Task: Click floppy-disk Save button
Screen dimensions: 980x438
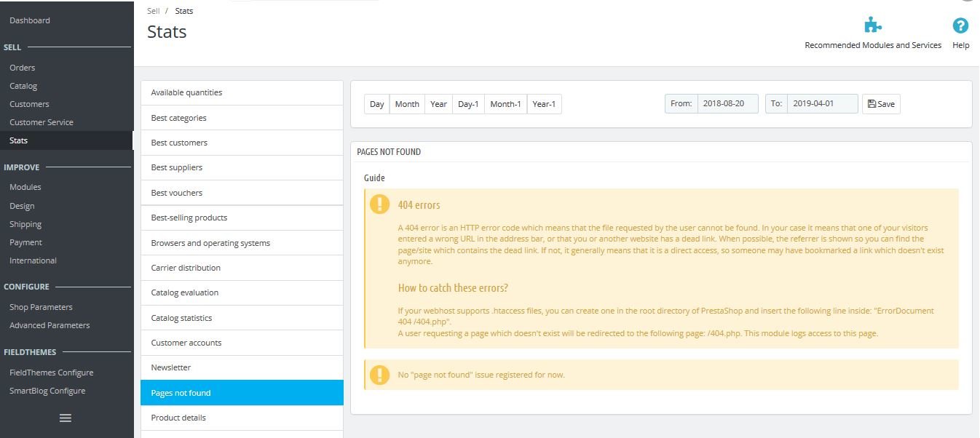Action: point(881,104)
